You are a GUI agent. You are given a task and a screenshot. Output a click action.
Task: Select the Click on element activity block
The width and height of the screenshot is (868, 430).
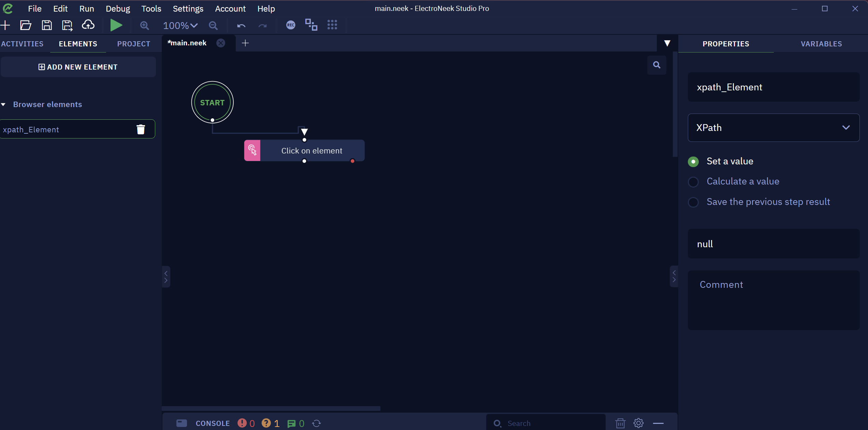[x=304, y=150]
